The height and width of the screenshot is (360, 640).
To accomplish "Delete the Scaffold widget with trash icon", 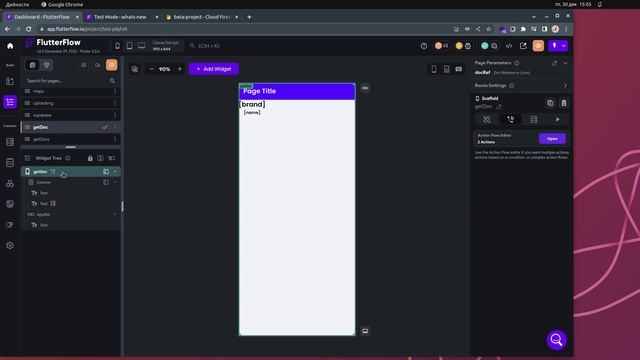I will [x=564, y=103].
